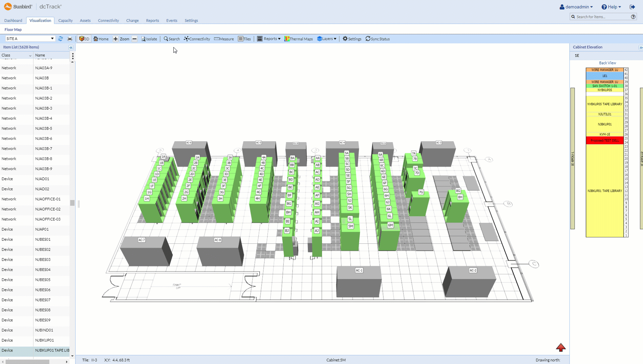Select the red Proposed TEST DELL slot
This screenshot has height=364, width=643.
[x=604, y=141]
